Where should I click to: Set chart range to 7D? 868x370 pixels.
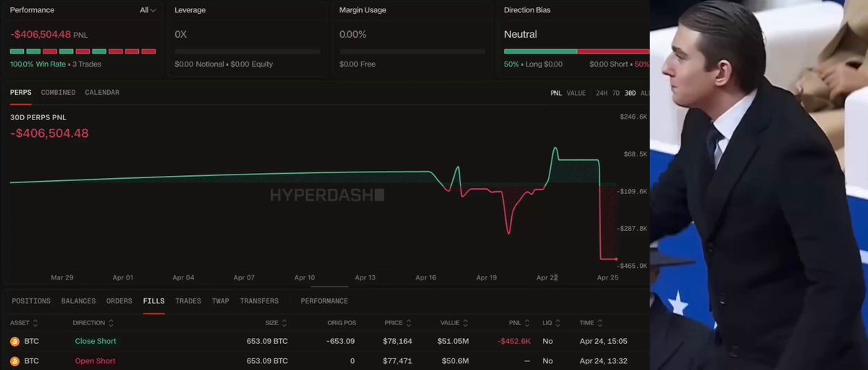tap(616, 93)
